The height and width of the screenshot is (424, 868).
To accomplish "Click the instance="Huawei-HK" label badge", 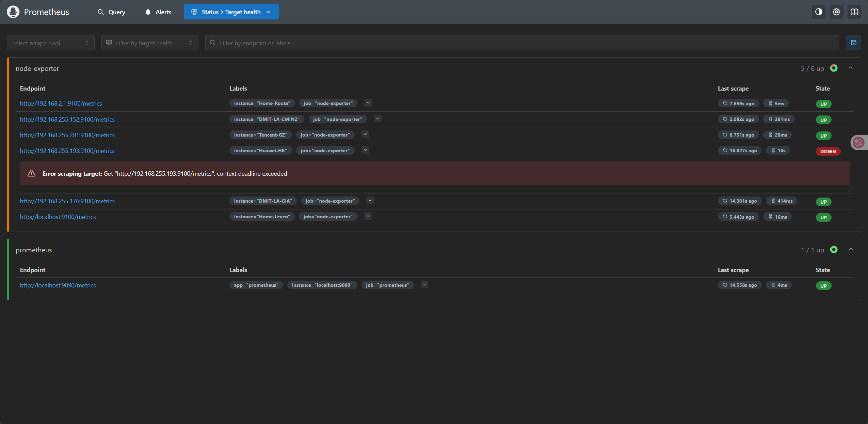I will click(x=260, y=151).
